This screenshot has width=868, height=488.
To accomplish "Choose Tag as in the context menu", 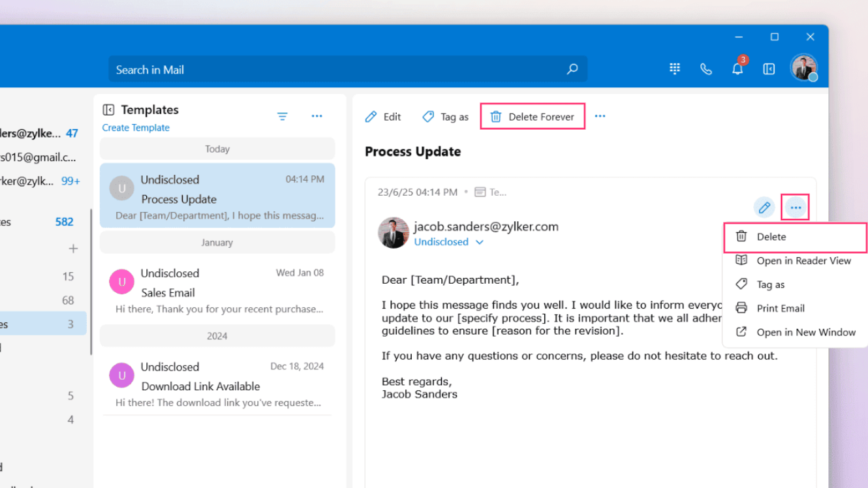I will pyautogui.click(x=795, y=284).
